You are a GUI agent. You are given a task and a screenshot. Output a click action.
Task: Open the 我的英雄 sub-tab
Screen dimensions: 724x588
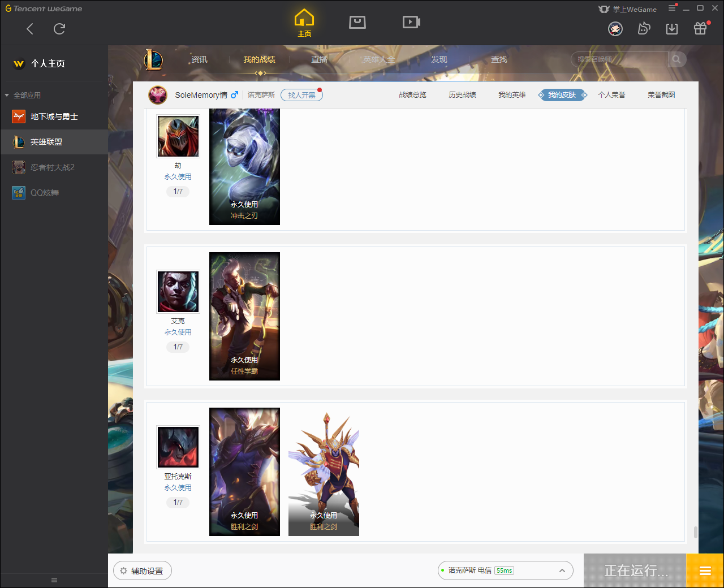[x=512, y=95]
